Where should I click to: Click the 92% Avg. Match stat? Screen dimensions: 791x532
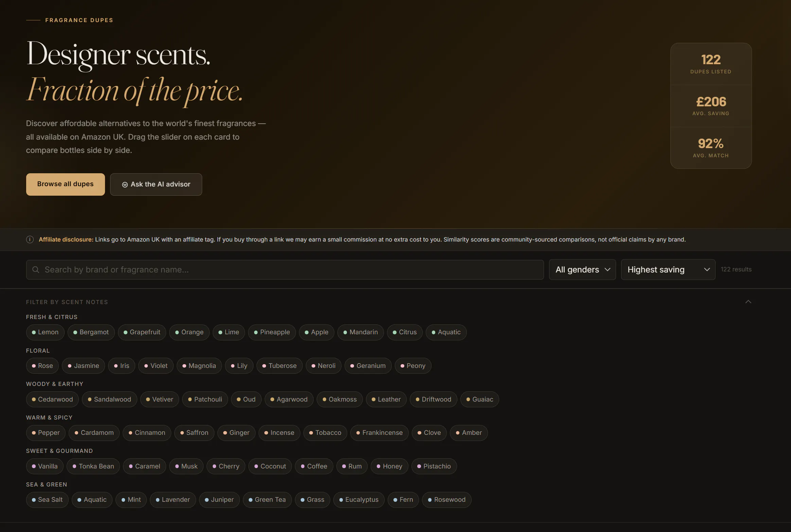click(x=711, y=148)
